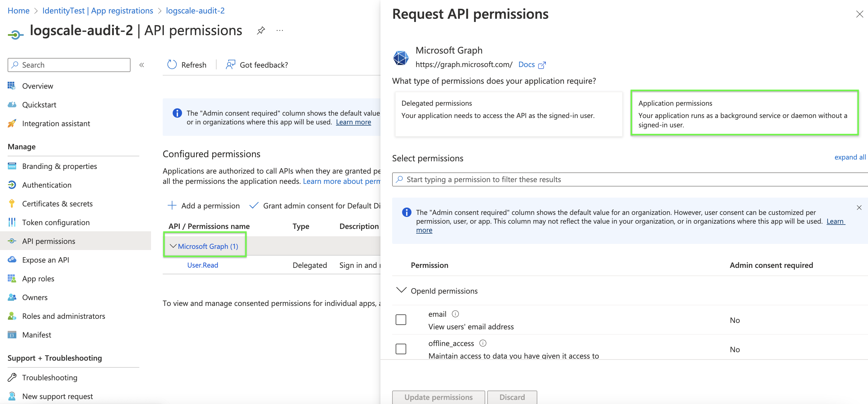Screen dimensions: 868x404
Task: Go to the Manifest menu item
Action: click(37, 335)
